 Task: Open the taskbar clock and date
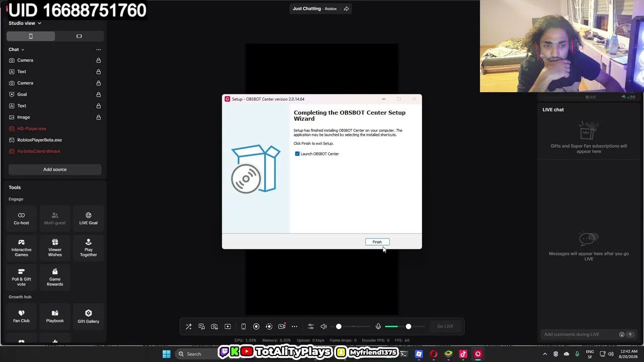pos(629,354)
